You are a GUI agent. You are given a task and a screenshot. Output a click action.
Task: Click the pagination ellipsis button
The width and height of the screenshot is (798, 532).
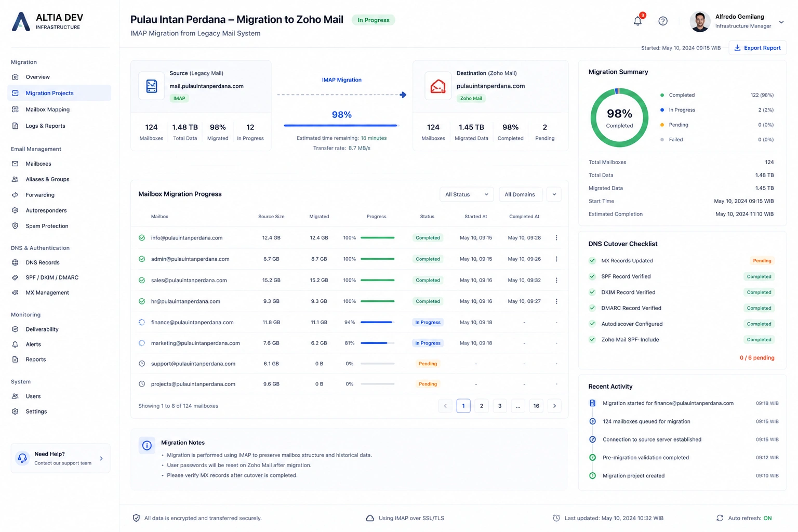tap(518, 406)
